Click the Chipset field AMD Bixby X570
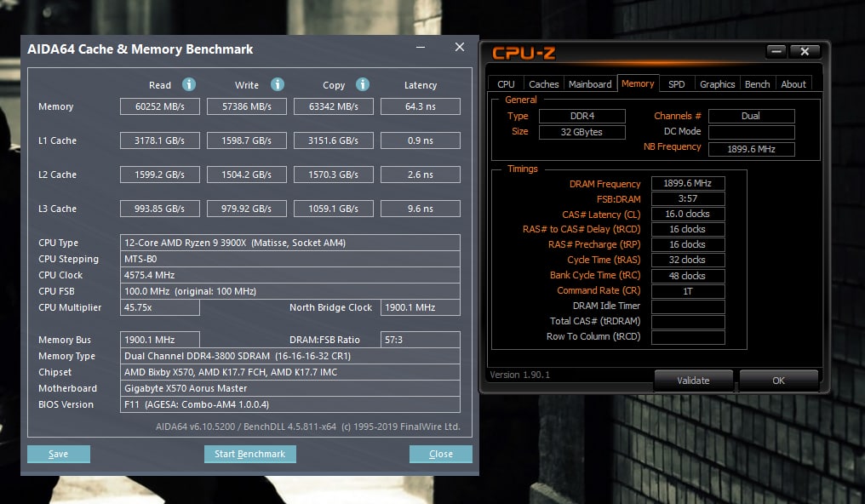This screenshot has height=504, width=865. [x=290, y=372]
